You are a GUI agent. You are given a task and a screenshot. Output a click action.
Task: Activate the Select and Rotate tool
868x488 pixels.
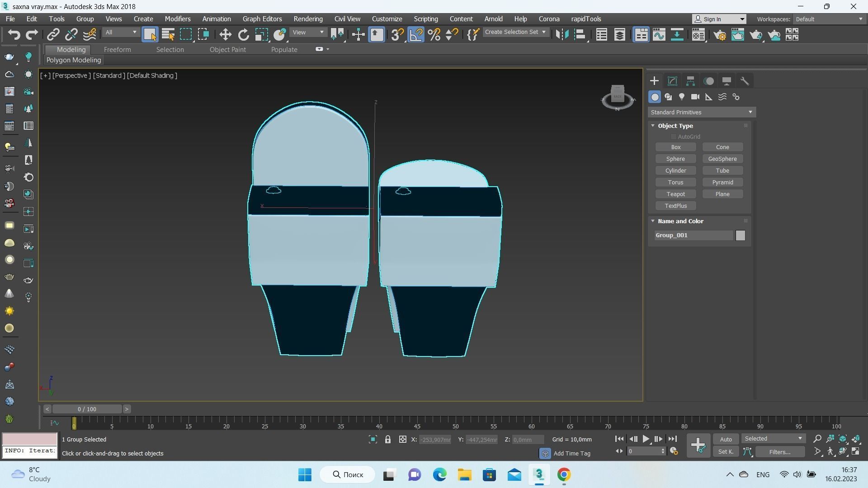point(243,35)
